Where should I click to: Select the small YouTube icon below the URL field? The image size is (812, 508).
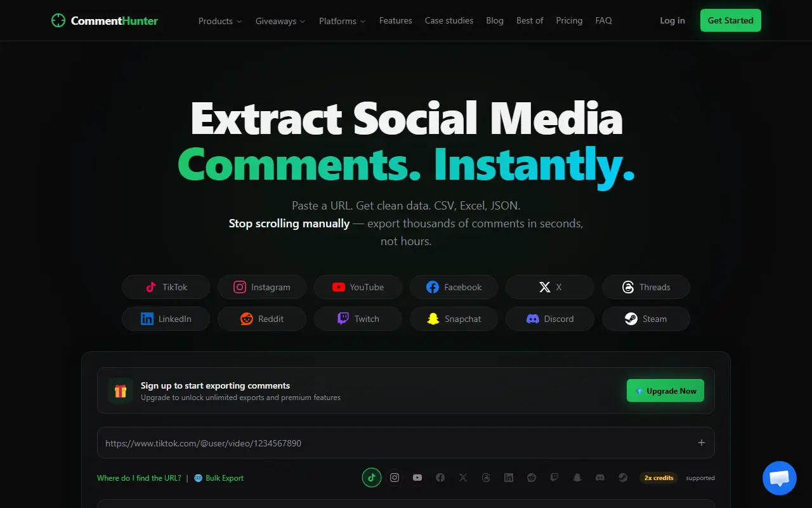point(417,478)
